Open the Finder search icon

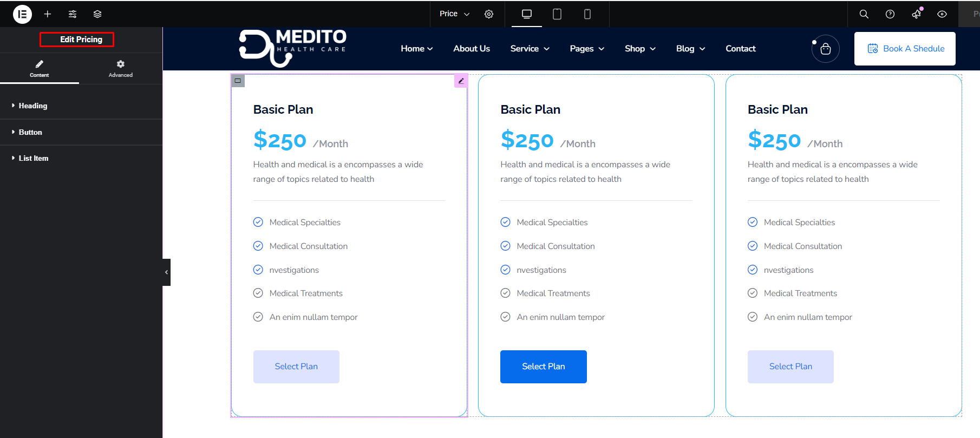[864, 14]
